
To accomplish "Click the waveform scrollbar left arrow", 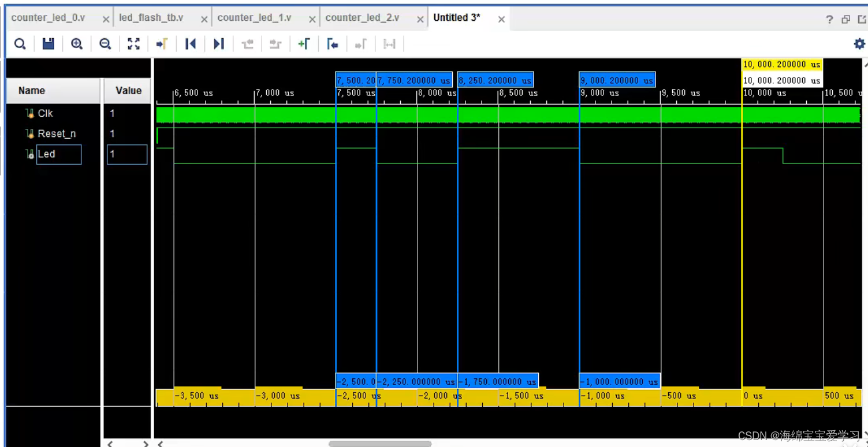I will coord(161,444).
